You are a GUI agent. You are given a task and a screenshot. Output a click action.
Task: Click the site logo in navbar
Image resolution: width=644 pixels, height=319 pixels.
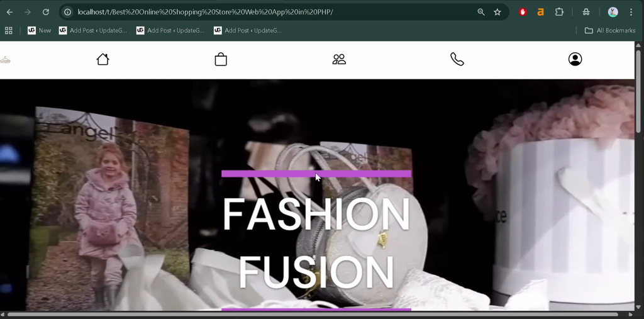point(5,60)
